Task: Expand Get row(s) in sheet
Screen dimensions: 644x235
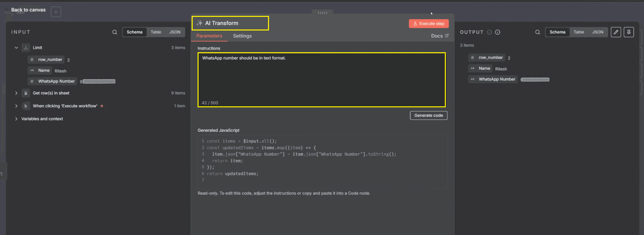Action: click(x=16, y=93)
